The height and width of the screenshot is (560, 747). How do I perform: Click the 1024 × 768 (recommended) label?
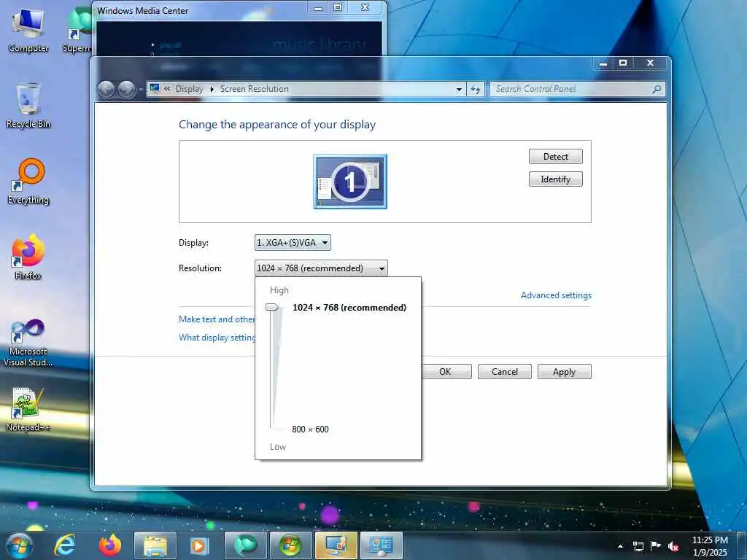click(349, 307)
